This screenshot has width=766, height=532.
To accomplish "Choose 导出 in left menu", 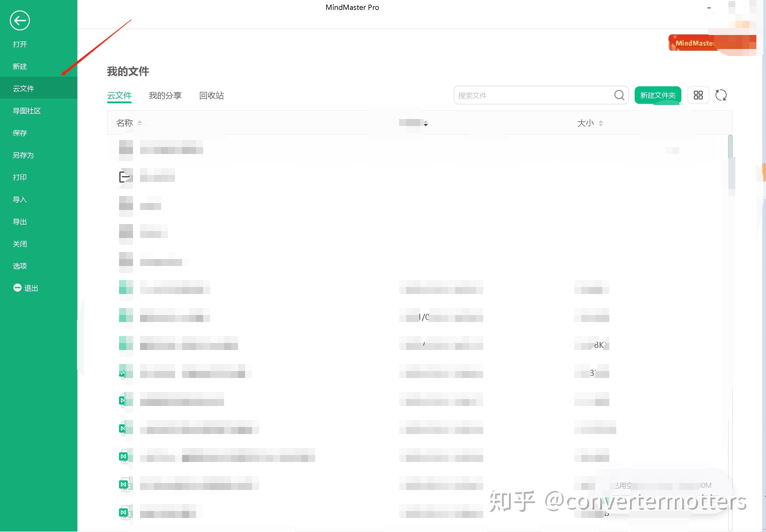I will click(20, 222).
